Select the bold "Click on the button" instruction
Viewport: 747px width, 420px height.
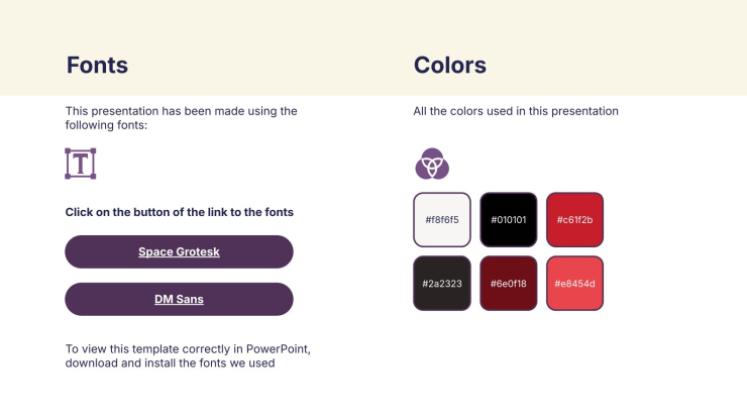click(179, 212)
